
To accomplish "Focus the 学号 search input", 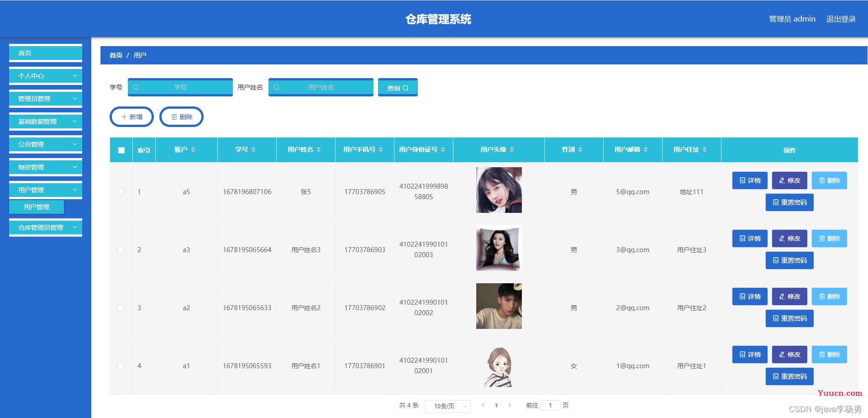I will 180,87.
